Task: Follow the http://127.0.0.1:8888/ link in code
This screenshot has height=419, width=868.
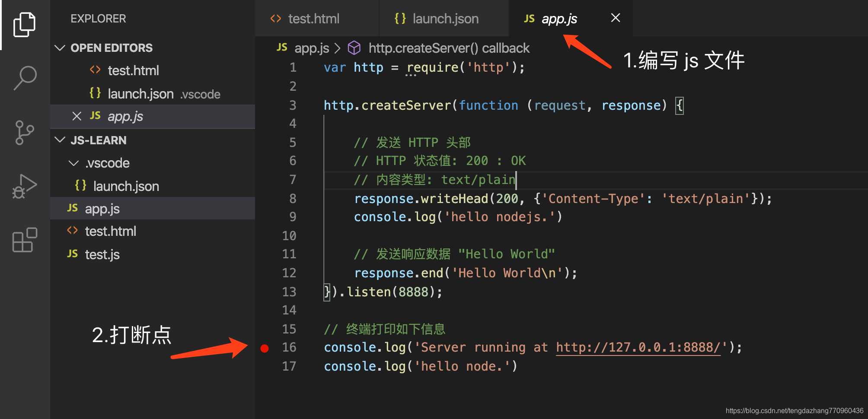Action: tap(638, 347)
